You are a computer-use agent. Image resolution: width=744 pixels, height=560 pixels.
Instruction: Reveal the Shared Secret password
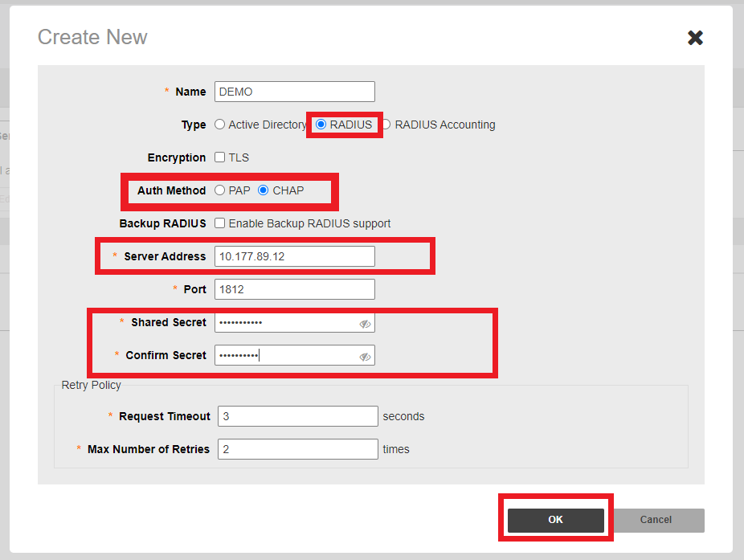pyautogui.click(x=365, y=324)
